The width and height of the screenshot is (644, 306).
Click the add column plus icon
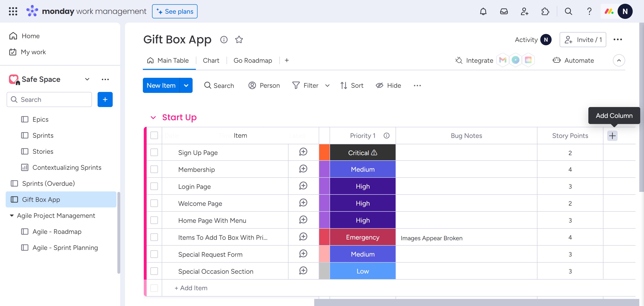coord(612,136)
